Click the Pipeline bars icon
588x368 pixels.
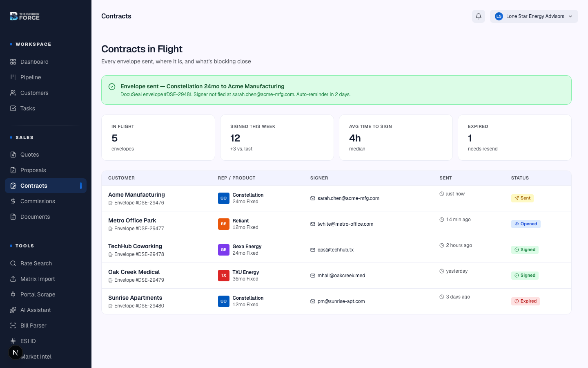click(13, 77)
